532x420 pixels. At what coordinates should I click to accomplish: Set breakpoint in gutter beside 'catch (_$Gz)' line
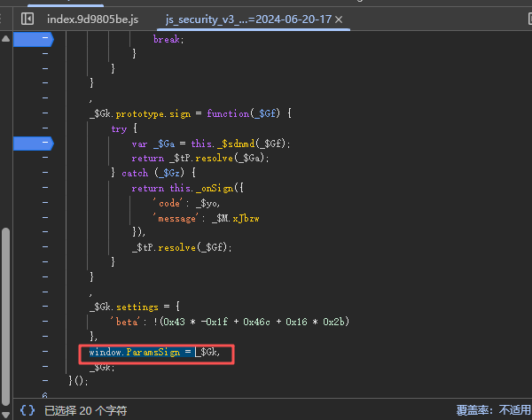pos(45,172)
